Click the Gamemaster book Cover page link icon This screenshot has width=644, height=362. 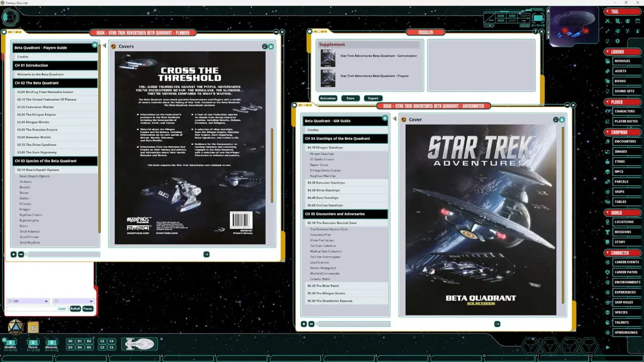tap(403, 120)
